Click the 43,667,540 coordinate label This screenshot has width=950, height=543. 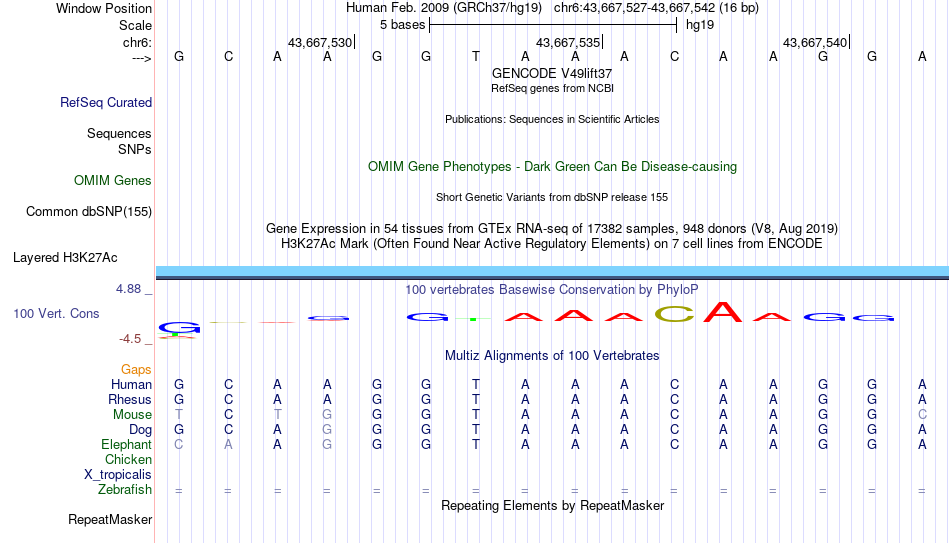(x=815, y=42)
